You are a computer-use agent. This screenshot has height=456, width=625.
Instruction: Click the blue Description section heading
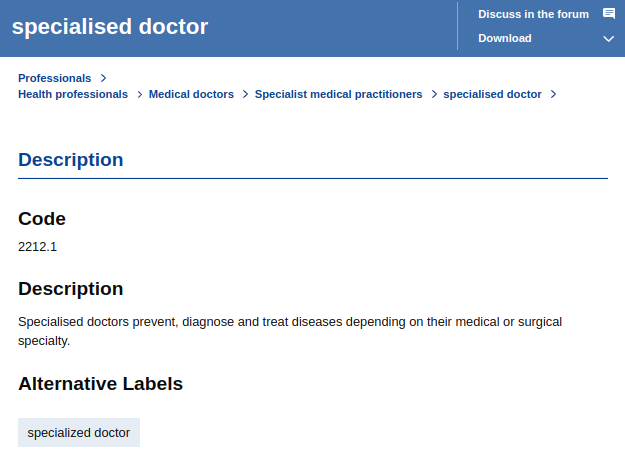(x=71, y=160)
